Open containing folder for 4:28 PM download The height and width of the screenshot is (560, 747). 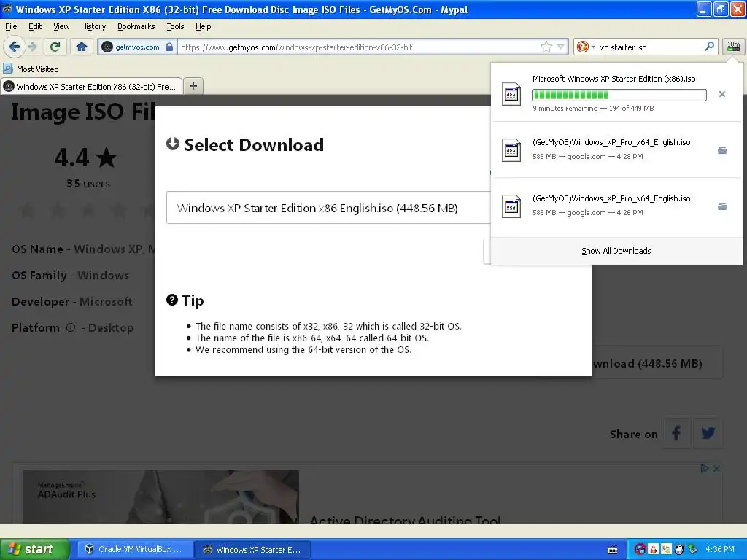click(721, 150)
